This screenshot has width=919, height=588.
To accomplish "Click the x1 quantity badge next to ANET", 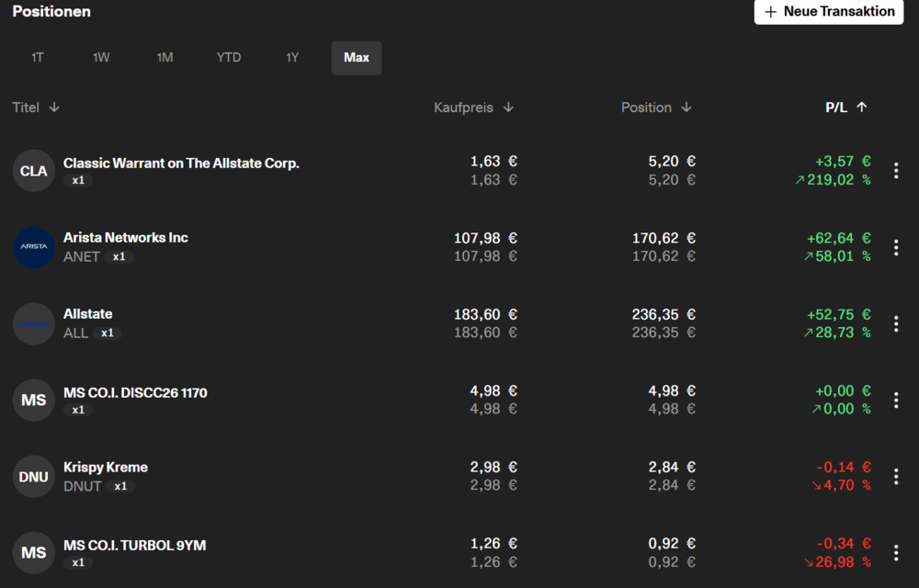I will [119, 256].
